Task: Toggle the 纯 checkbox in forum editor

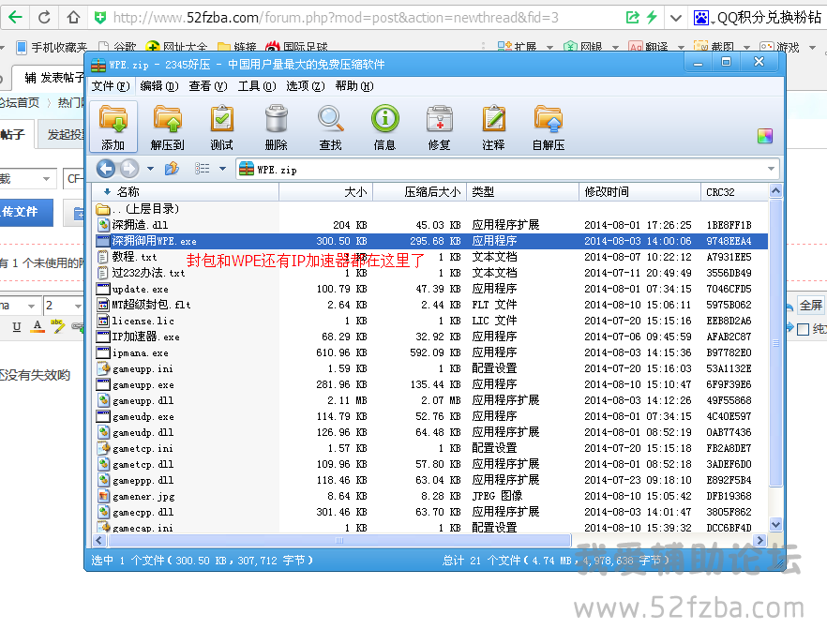Action: coord(803,330)
